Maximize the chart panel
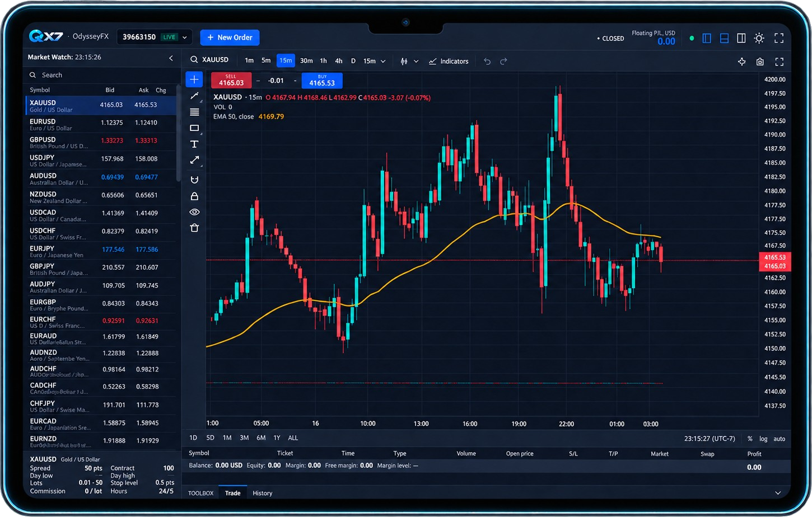Image resolution: width=812 pixels, height=517 pixels. point(779,62)
